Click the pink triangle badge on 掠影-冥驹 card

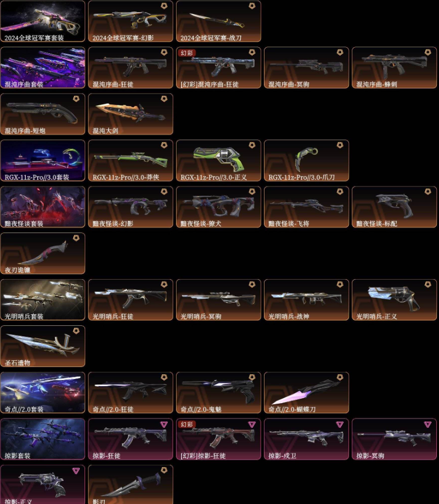tap(427, 424)
